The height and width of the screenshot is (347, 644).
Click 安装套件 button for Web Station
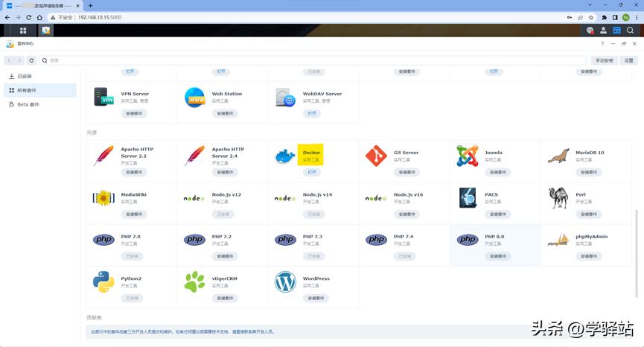(x=225, y=113)
